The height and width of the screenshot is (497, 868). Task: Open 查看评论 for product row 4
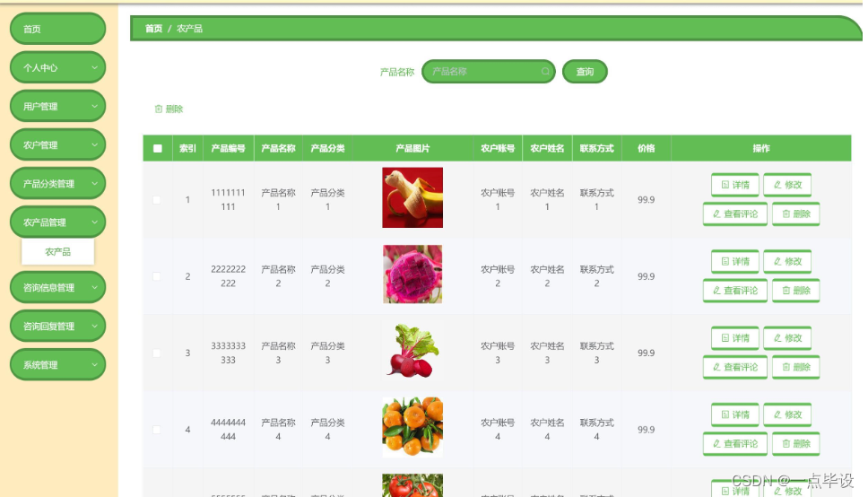click(x=735, y=443)
